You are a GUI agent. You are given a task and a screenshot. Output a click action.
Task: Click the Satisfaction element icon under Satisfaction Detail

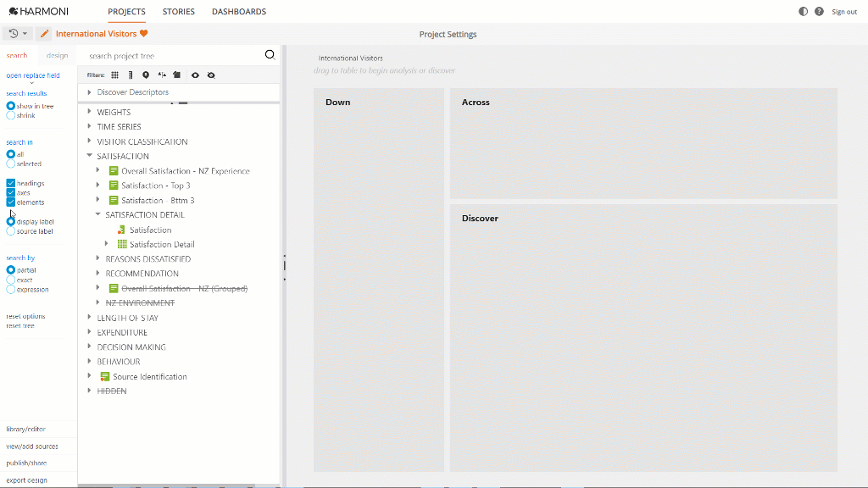[121, 230]
